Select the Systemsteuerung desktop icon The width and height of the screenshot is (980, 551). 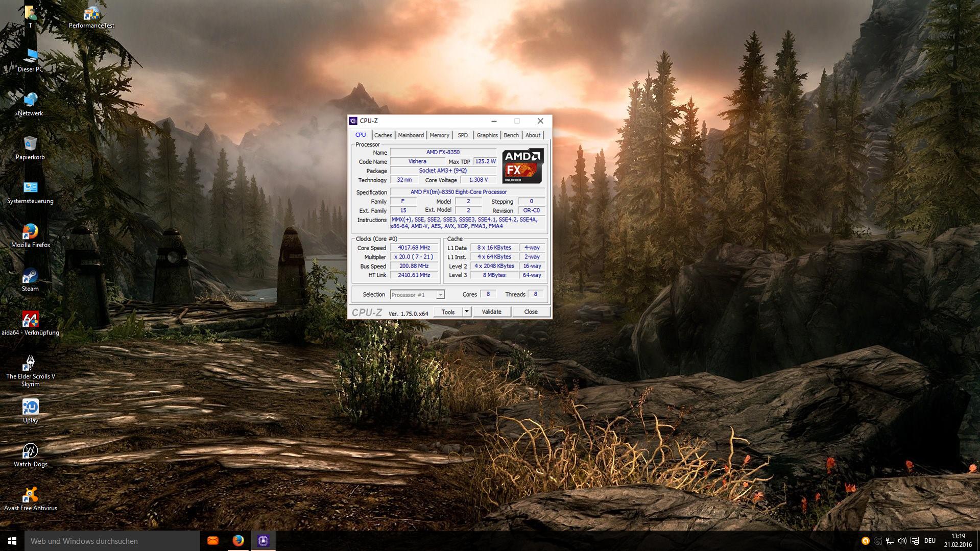pyautogui.click(x=30, y=193)
